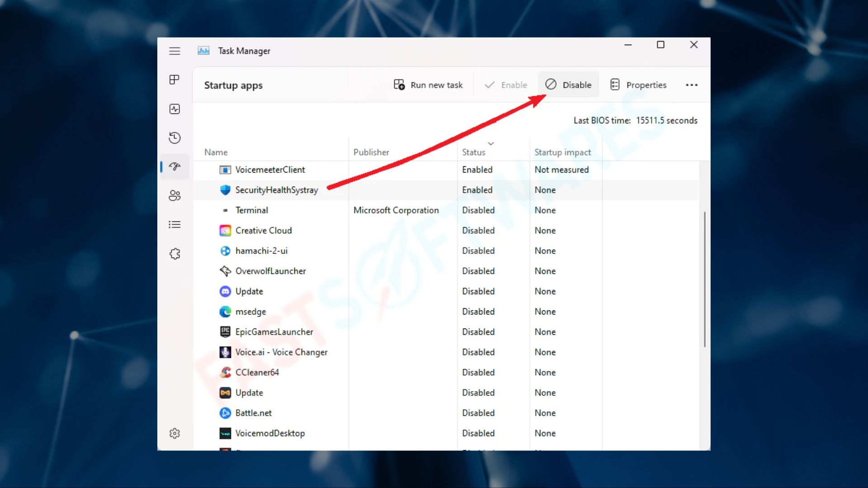Select EpicGamesLauncher in the list
868x488 pixels.
274,332
